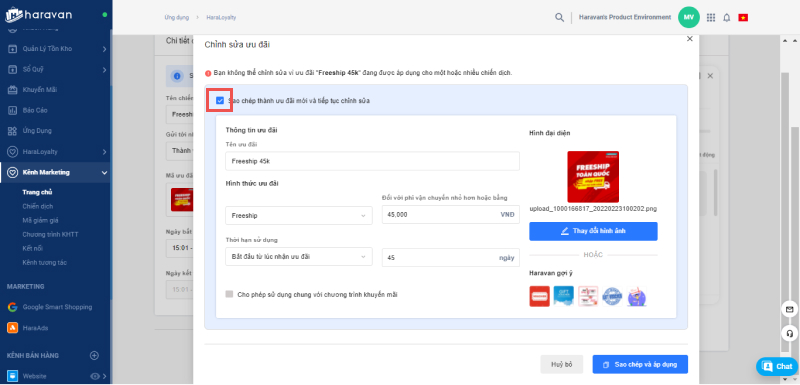
Task: Click Haravan's Product Environment store name
Action: [624, 17]
